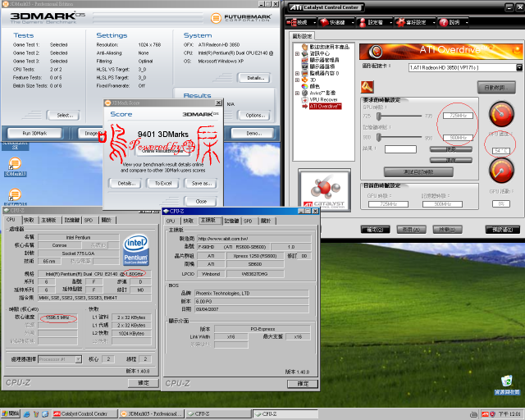Viewport: 525px width, 420px height.
Task: Select the Avivo 影像 tree item
Action: (322, 93)
